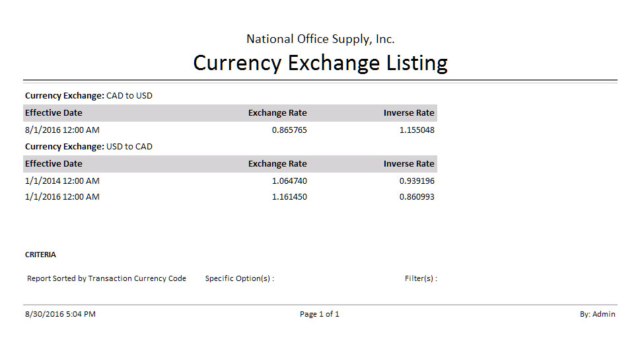The width and height of the screenshot is (644, 361).
Task: Select the 1/1/2014 12:00 AM effective date
Action: [x=62, y=181]
